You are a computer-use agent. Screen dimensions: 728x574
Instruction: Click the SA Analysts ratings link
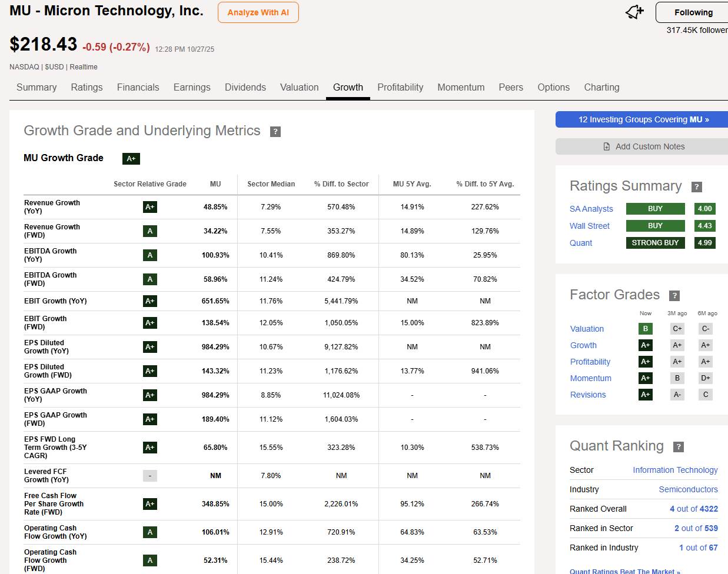point(591,209)
